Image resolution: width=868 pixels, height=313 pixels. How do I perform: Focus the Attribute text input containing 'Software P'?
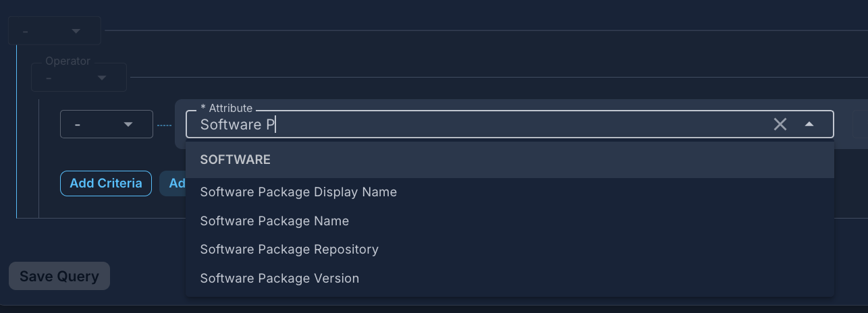coord(472,125)
